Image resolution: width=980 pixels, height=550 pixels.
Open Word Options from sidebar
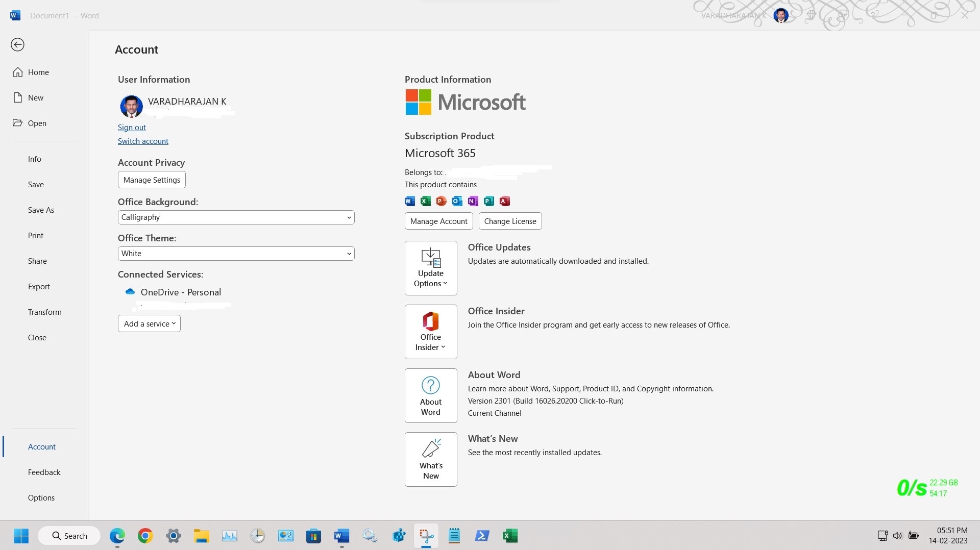pyautogui.click(x=41, y=498)
